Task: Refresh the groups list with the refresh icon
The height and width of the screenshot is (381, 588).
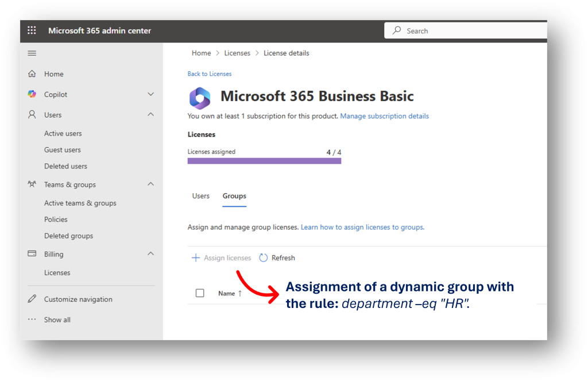Action: click(x=265, y=257)
